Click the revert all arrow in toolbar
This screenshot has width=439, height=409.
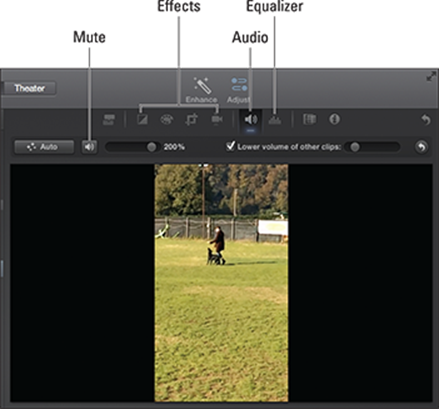(426, 120)
